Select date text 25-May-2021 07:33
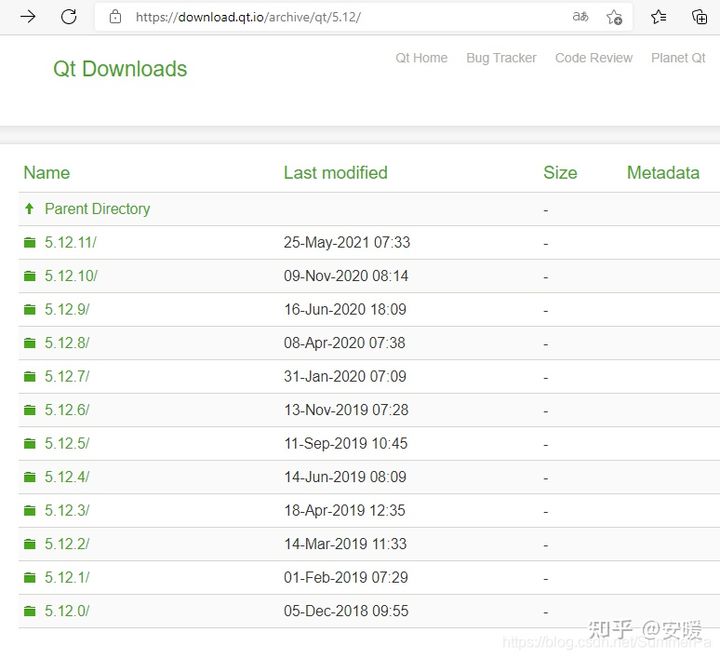720x659 pixels. 347,242
